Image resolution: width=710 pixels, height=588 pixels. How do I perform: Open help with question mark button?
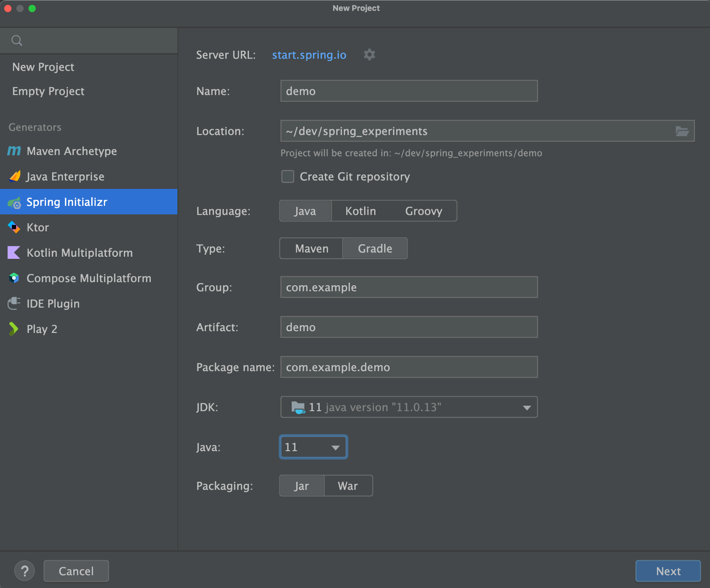click(25, 571)
